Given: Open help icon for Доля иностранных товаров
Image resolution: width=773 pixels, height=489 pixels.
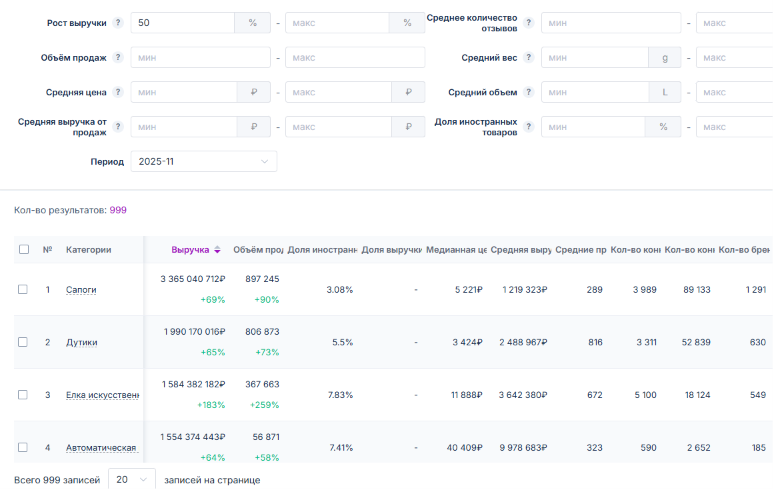Looking at the screenshot, I should point(528,127).
